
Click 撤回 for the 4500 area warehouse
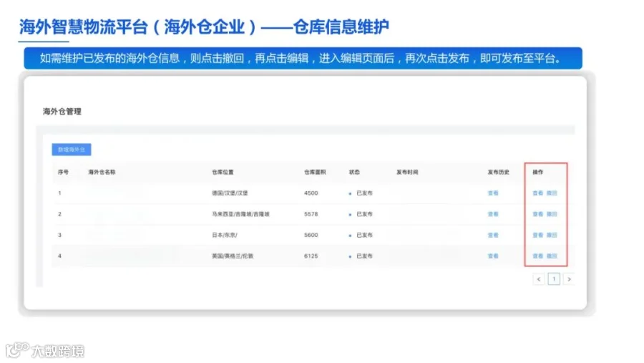552,193
